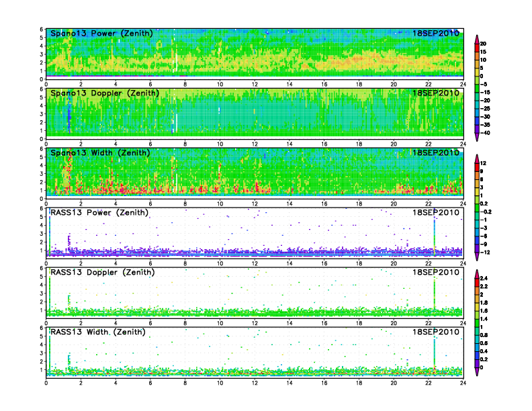Viewport: 532px width, 411px height.
Task: Click the "Spano13 Width (Zenith)" panel title
Action: point(100,152)
